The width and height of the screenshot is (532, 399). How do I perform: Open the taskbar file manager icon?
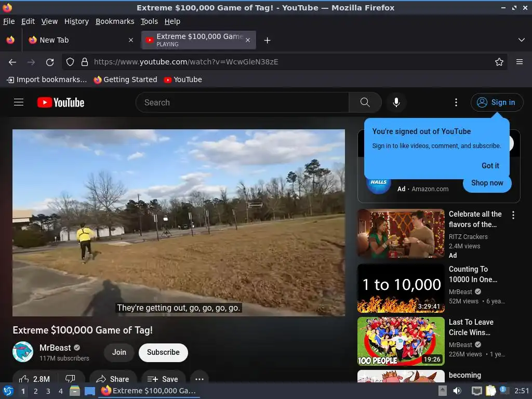tap(75, 391)
